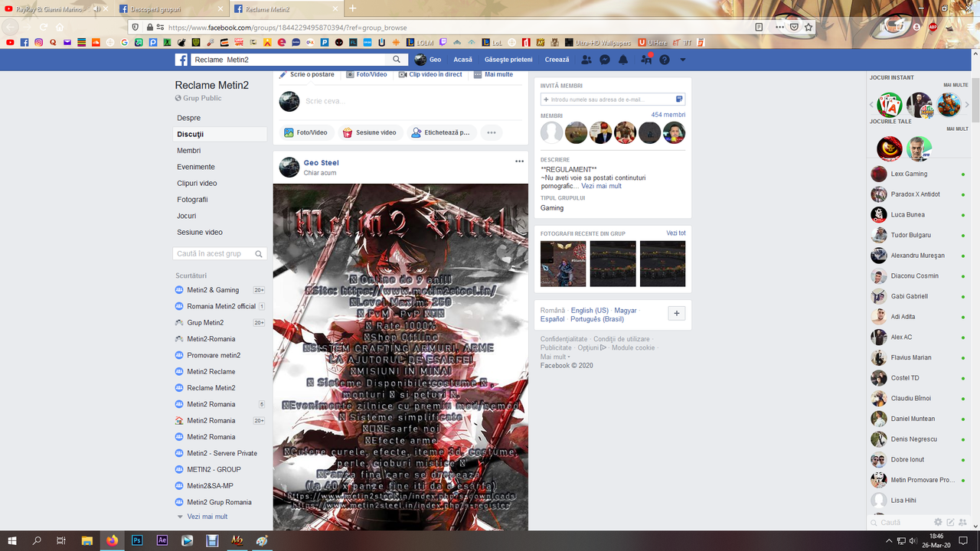Open the Messenger icon in Facebook header
The image size is (980, 551).
point(605,60)
